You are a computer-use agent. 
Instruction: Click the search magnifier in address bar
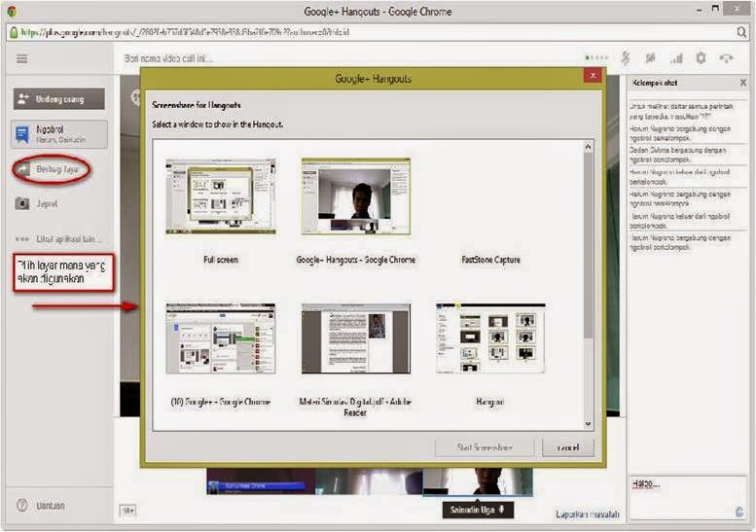(741, 32)
